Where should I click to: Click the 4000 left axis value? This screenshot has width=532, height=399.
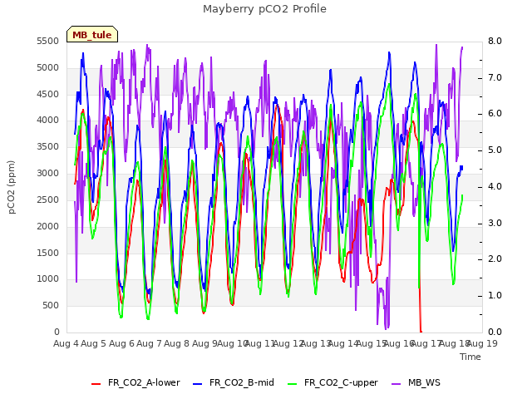pyautogui.click(x=48, y=121)
